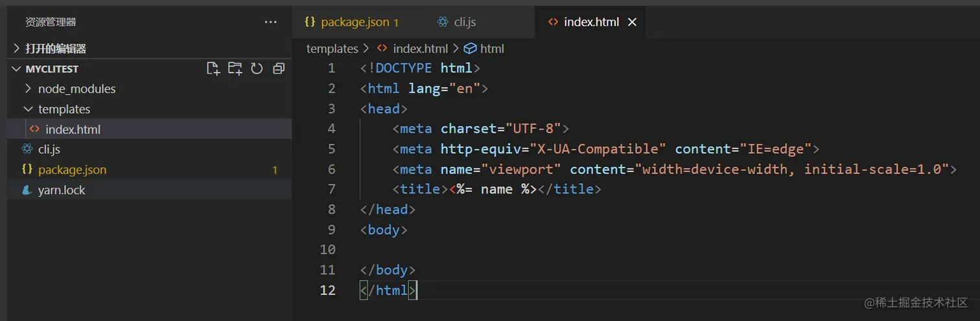Click the opening <head> tag

(x=384, y=108)
